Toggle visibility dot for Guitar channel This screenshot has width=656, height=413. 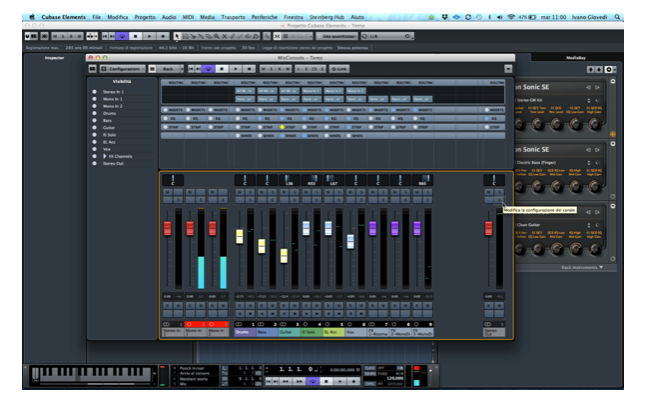94,127
